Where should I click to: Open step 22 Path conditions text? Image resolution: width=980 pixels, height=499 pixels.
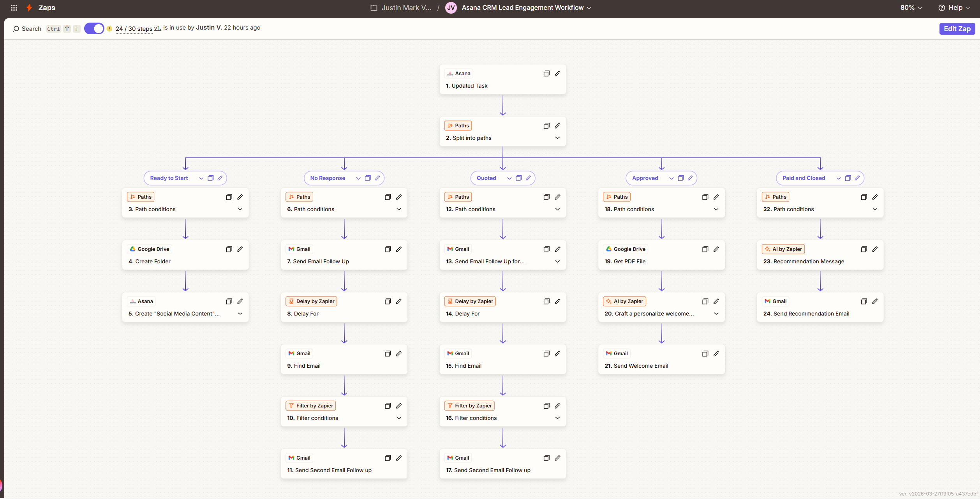coord(788,209)
